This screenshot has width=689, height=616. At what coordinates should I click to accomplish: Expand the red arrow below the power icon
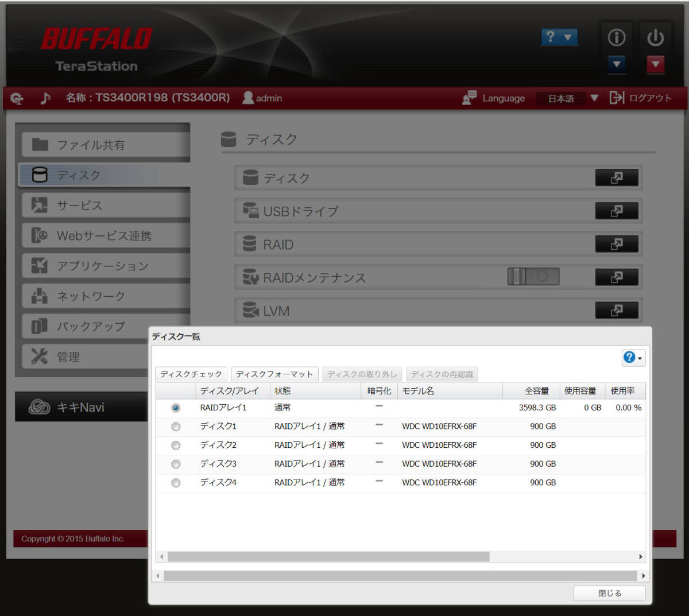[x=656, y=64]
